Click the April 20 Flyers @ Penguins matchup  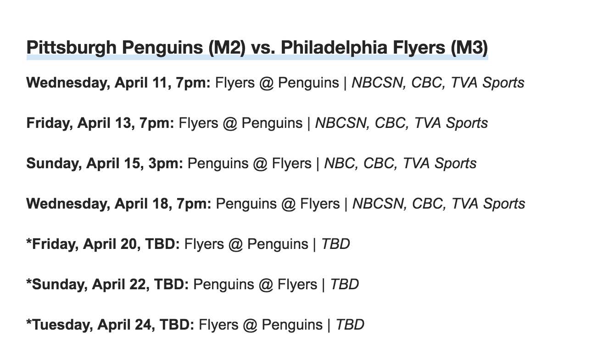pyautogui.click(x=246, y=244)
